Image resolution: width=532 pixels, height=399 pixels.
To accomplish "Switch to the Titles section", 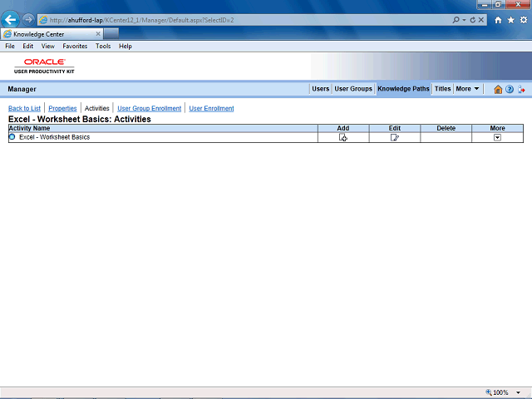I will (x=443, y=89).
